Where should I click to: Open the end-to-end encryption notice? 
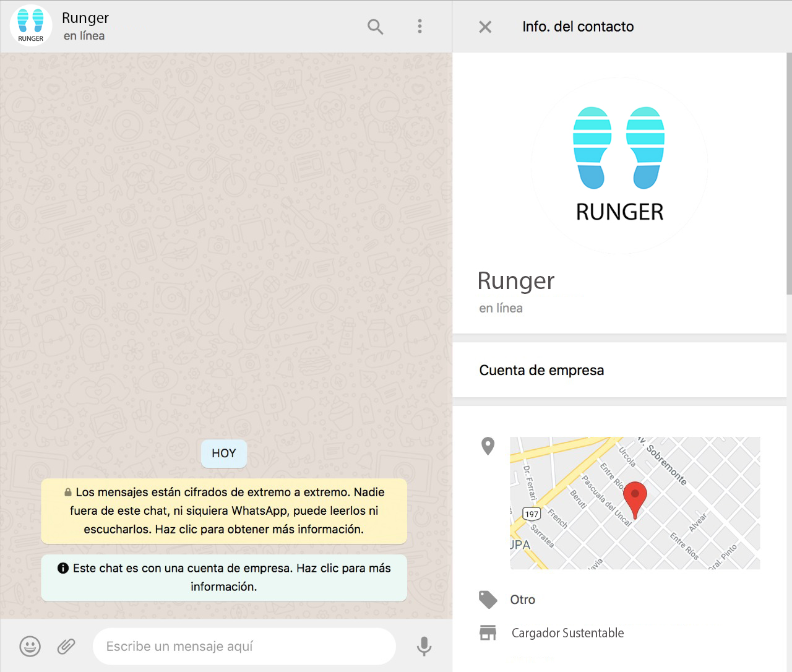[x=224, y=510]
